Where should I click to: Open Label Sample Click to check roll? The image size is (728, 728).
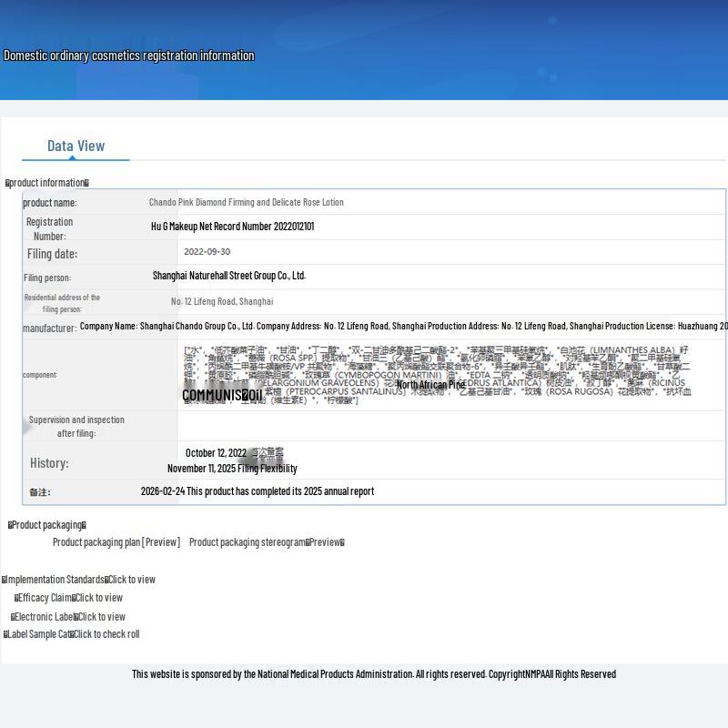coord(72,634)
